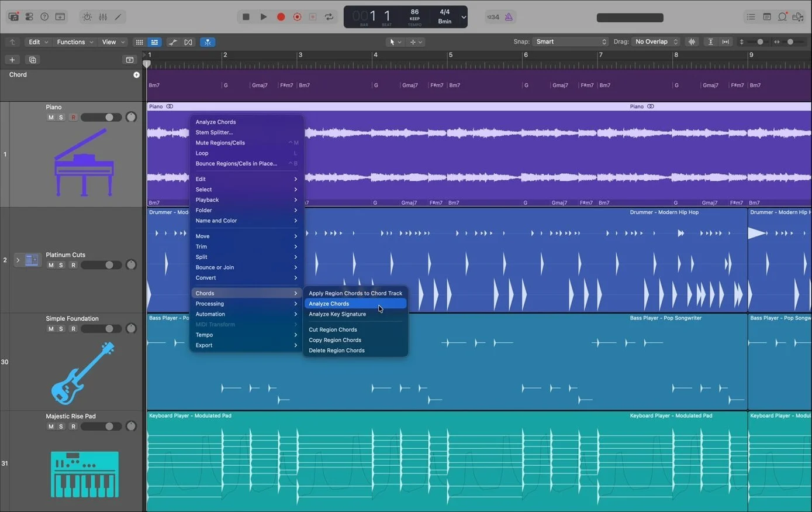Viewport: 812px width, 512px height.
Task: Enable Cycle mode in transport
Action: point(329,17)
